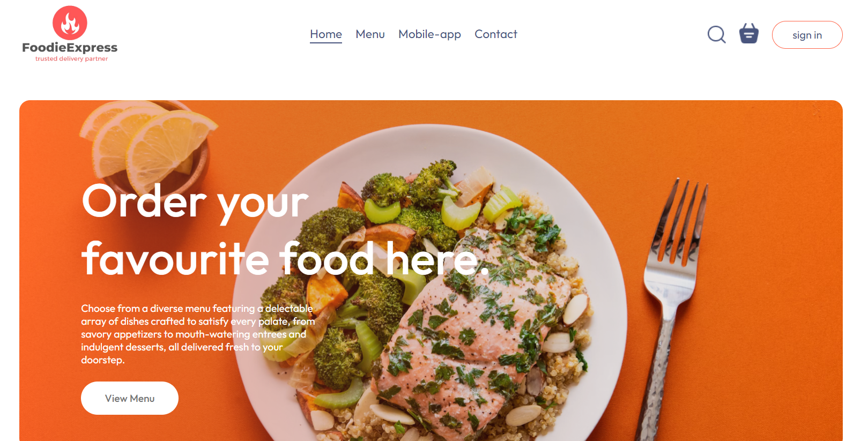Open the shopping basket icon

tap(749, 33)
